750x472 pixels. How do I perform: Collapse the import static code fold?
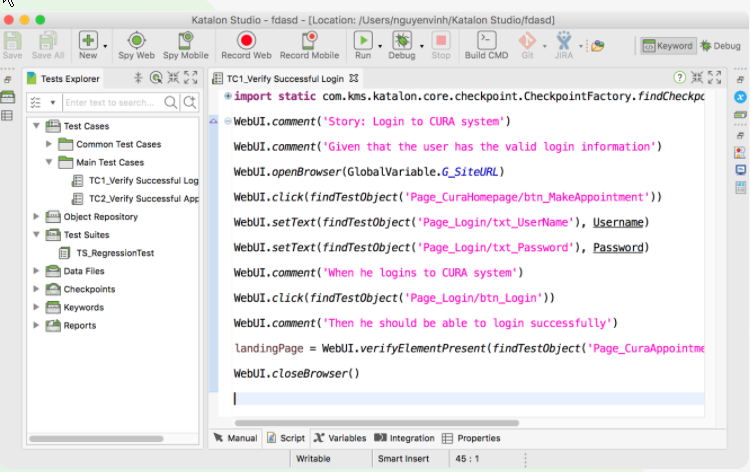(x=227, y=96)
